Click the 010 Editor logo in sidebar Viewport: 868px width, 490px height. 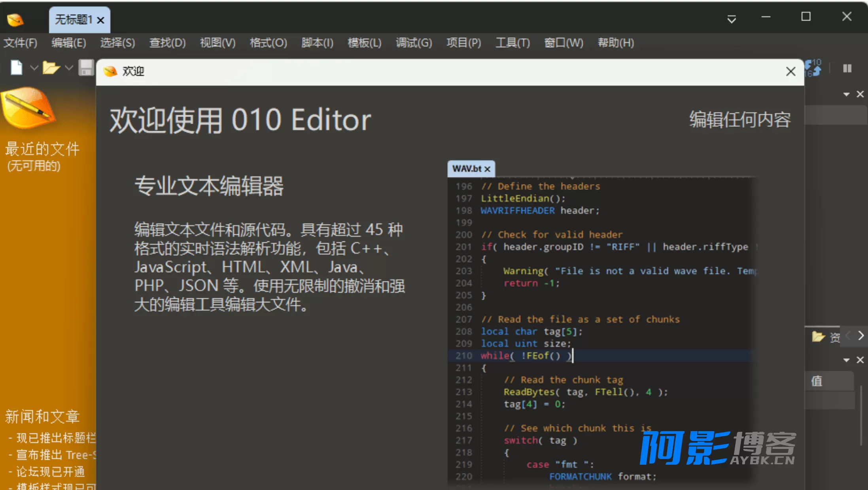point(28,107)
